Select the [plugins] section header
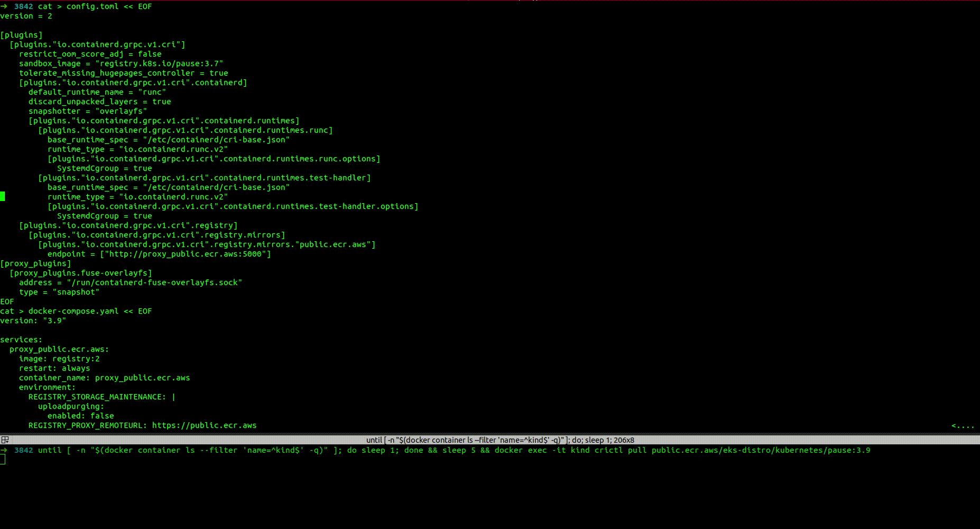Image resolution: width=980 pixels, height=529 pixels. coord(21,34)
